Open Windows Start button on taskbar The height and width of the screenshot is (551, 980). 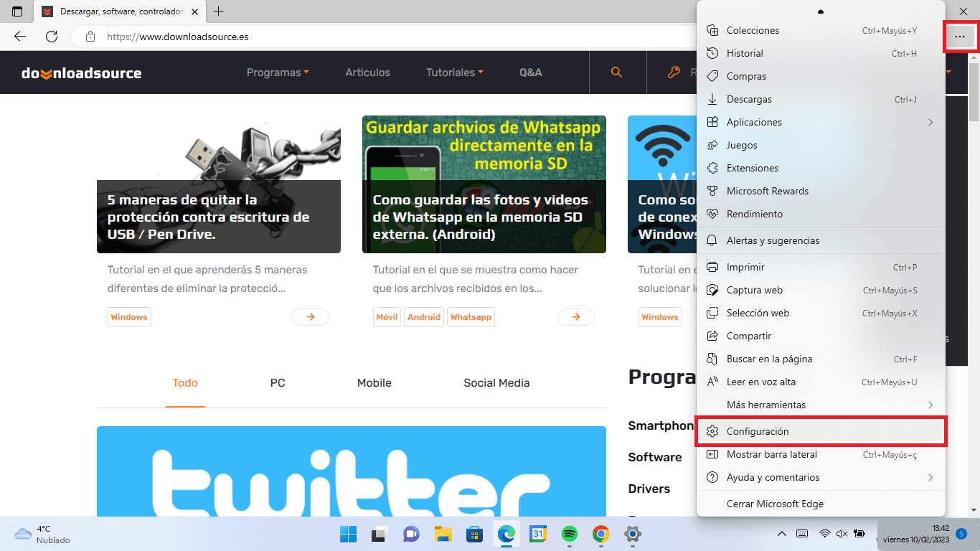tap(349, 534)
